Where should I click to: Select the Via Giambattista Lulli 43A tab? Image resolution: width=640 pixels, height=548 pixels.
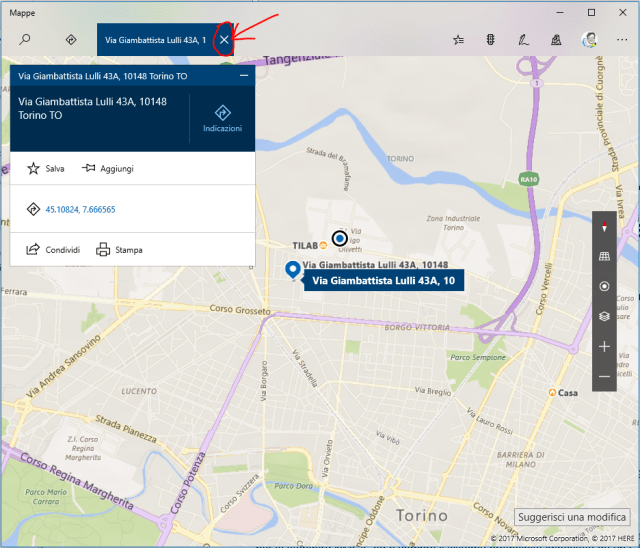155,40
